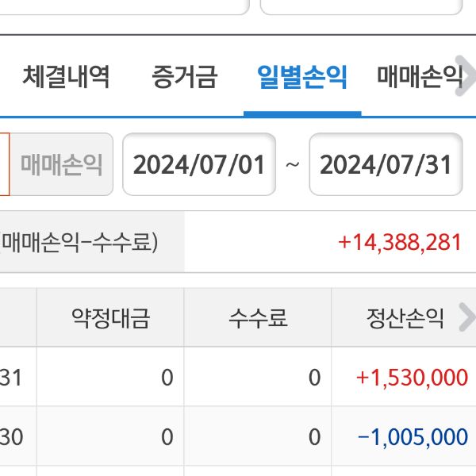Switch to the 증거금 tab
Image resolution: width=476 pixels, height=476 pixels.
click(x=183, y=77)
